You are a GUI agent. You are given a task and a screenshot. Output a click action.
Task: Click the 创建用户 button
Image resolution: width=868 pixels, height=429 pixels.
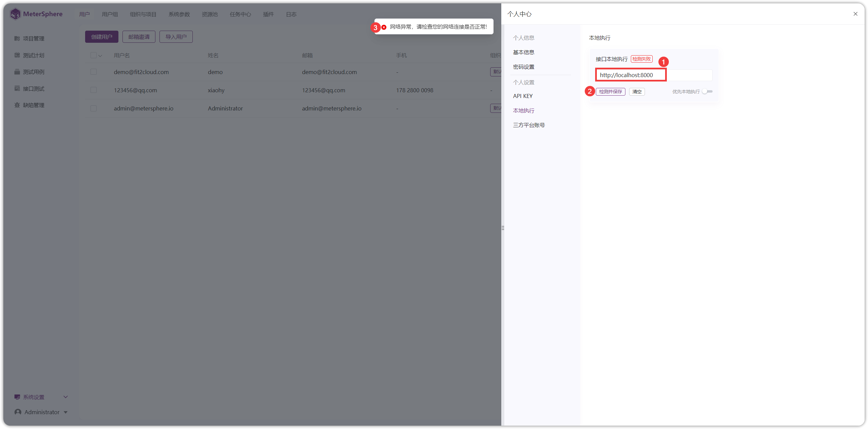coord(101,37)
